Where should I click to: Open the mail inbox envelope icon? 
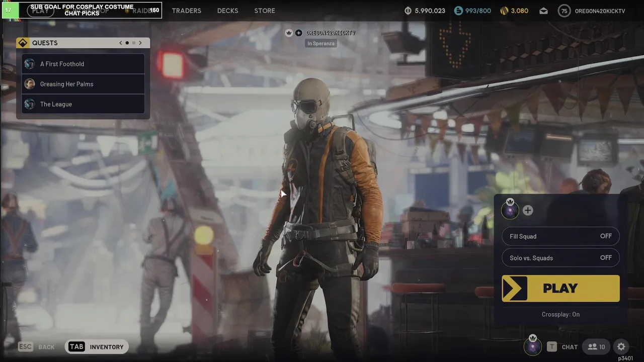point(543,11)
